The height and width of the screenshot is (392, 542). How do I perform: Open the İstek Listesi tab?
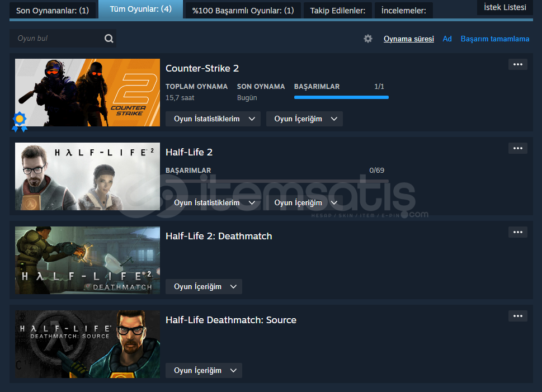tap(505, 7)
